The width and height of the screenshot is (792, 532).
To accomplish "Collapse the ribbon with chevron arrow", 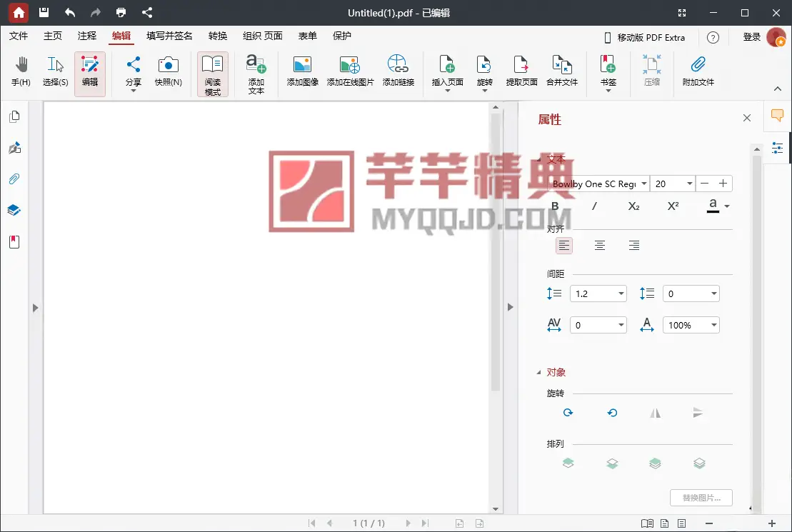I will (x=777, y=89).
